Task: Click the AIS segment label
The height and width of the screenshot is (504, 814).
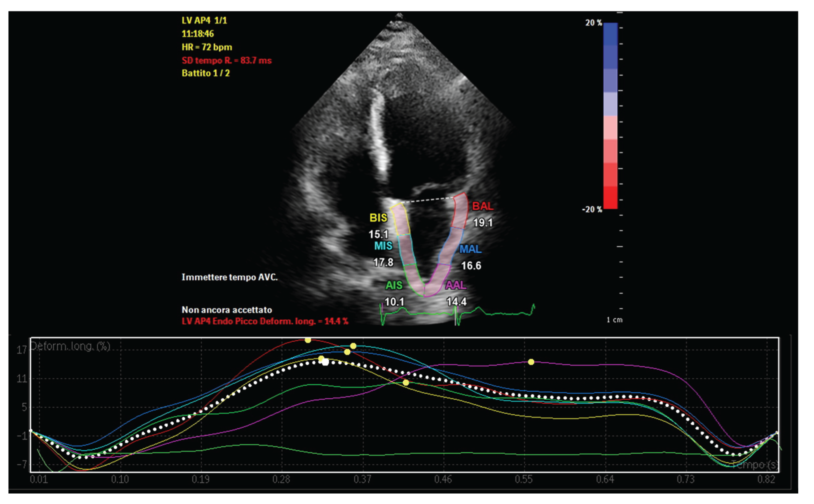Action: click(x=394, y=285)
